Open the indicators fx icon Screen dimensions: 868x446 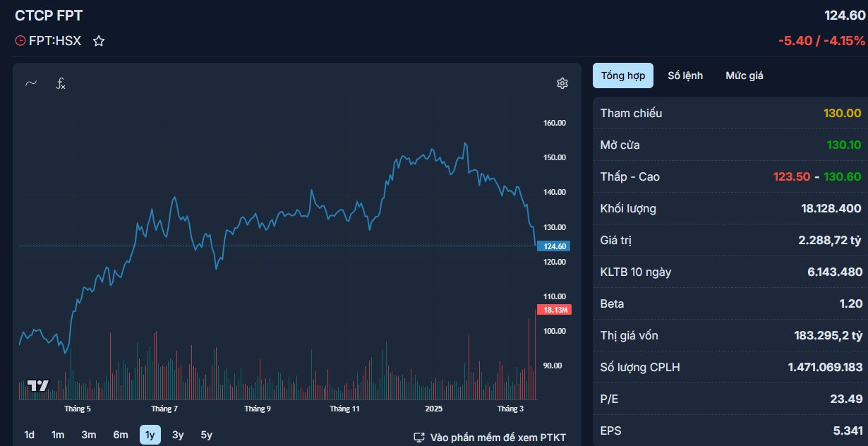coord(61,83)
